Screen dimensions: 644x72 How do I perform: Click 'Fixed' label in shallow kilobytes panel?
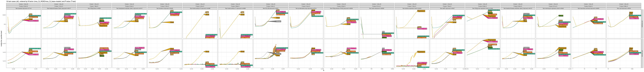point(419,27)
